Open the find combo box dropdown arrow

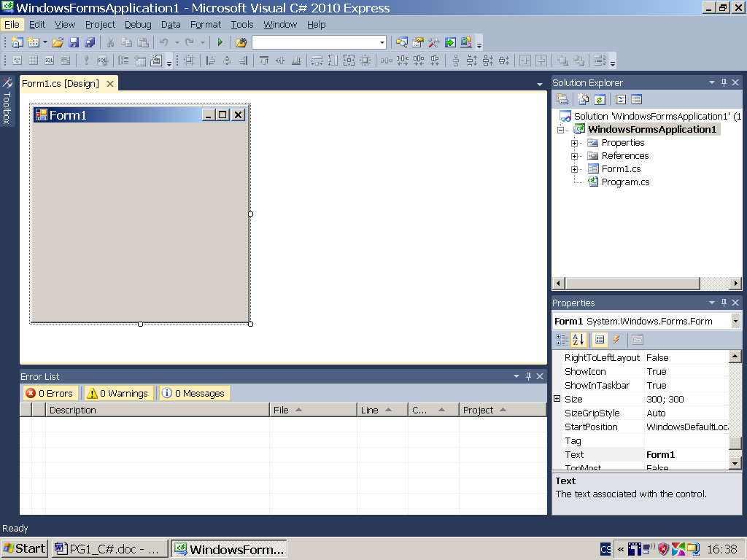click(382, 42)
